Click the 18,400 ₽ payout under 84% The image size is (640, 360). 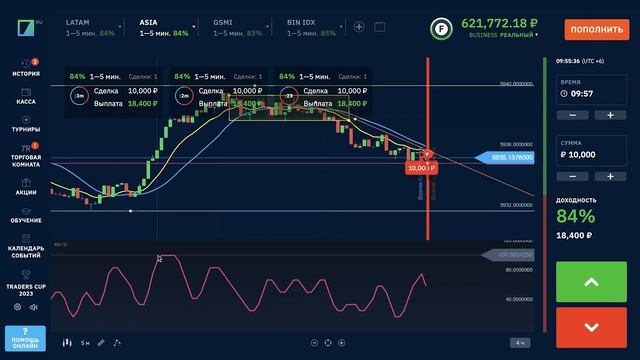[574, 236]
